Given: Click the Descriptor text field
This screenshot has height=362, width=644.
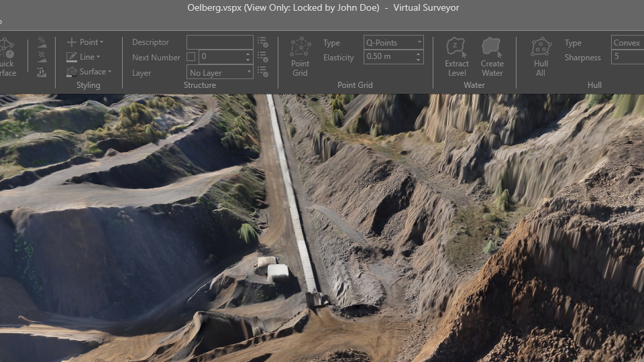Looking at the screenshot, I should pyautogui.click(x=219, y=42).
